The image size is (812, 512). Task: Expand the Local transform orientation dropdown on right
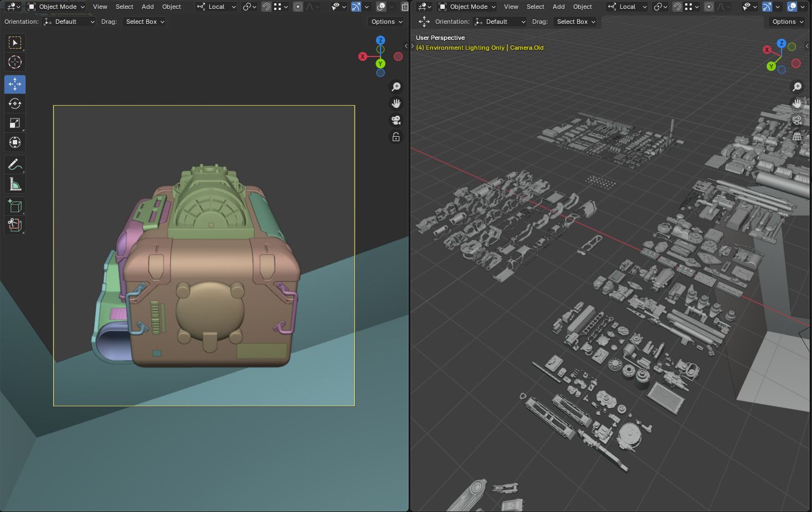628,7
